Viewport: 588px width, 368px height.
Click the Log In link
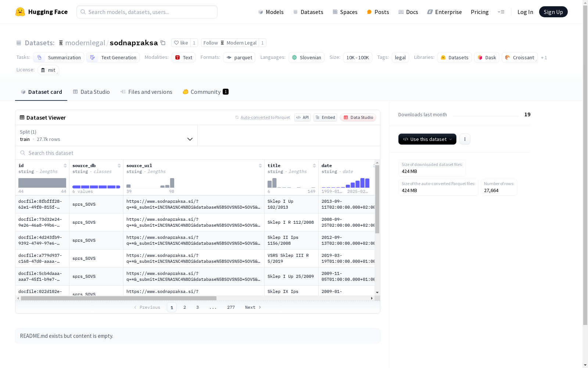click(525, 12)
